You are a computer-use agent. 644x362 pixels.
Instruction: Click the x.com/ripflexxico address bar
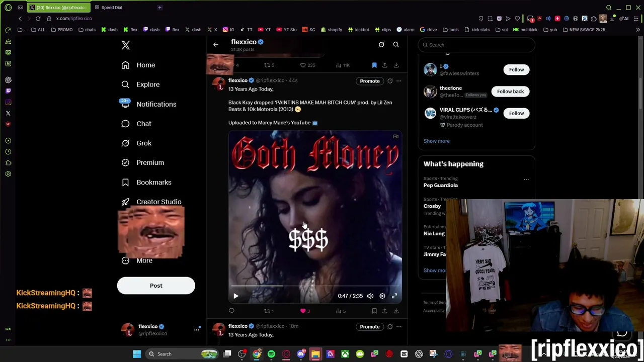pos(74,19)
